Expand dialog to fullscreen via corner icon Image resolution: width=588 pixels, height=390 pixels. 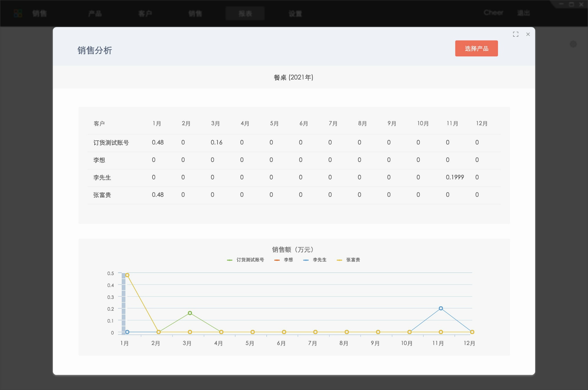515,34
